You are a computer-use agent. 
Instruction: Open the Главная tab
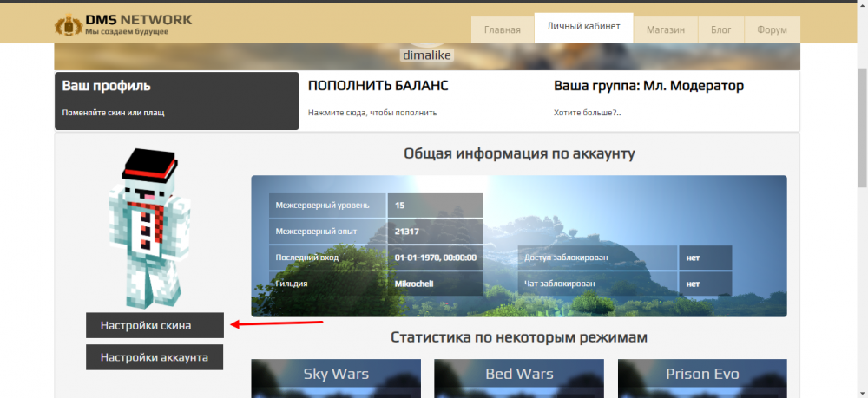click(503, 29)
